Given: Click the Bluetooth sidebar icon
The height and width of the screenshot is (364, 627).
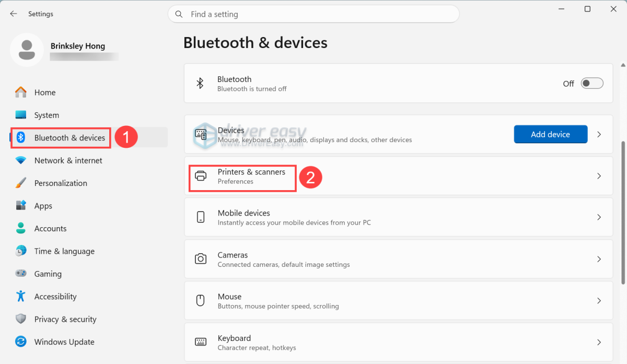Looking at the screenshot, I should [21, 138].
